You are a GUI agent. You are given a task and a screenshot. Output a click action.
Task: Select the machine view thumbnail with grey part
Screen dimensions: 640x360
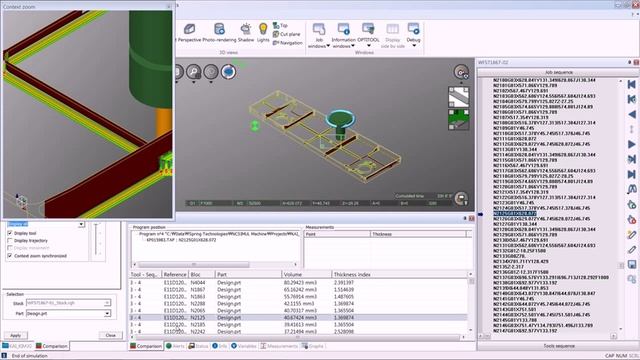[459, 97]
